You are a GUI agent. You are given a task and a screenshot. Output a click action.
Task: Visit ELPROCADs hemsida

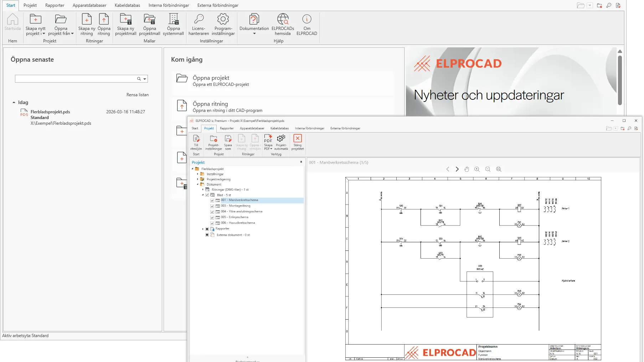coord(283,25)
